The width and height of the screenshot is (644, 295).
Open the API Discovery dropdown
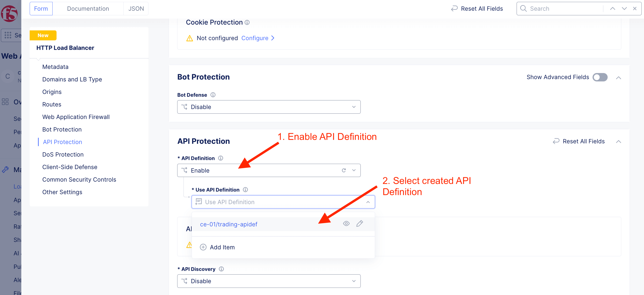point(269,281)
